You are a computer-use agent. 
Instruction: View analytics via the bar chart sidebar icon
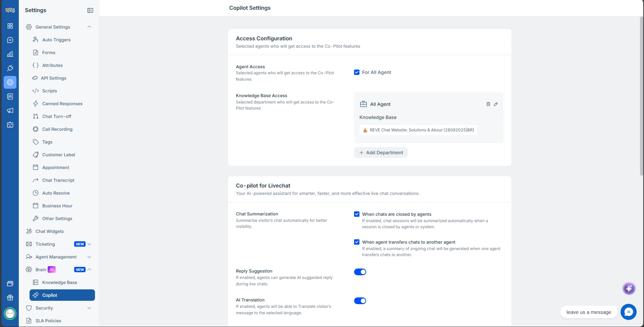coord(10,54)
